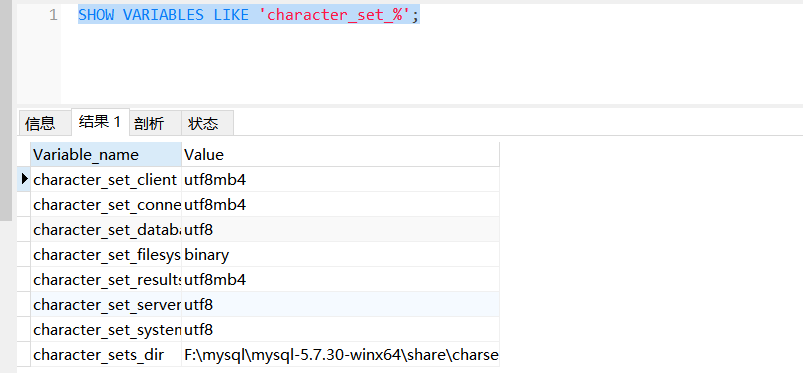Click utf8 value of character_set_databa row

click(x=341, y=230)
